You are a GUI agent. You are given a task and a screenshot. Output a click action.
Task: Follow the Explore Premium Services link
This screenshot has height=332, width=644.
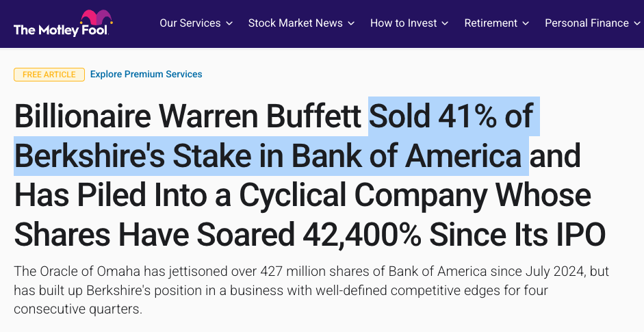(x=146, y=75)
